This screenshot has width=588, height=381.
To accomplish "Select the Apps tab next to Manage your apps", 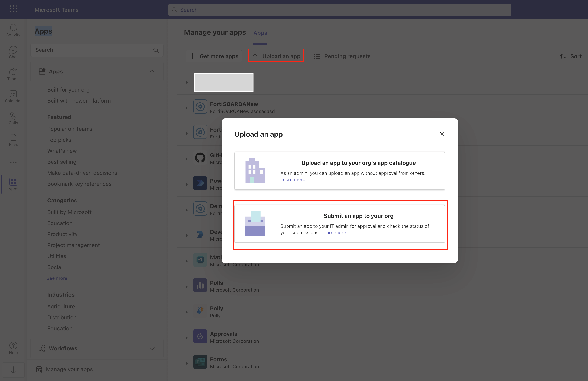I will click(x=260, y=33).
